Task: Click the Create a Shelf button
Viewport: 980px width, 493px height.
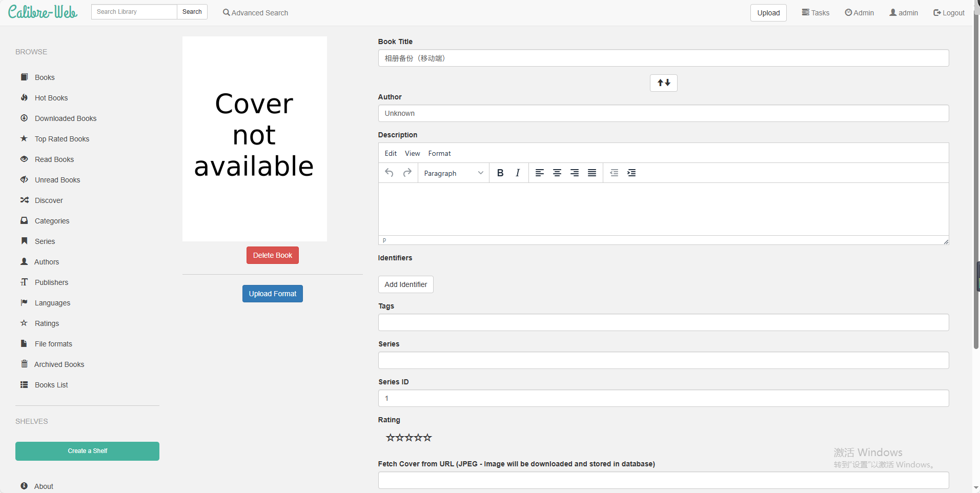Action: tap(87, 451)
